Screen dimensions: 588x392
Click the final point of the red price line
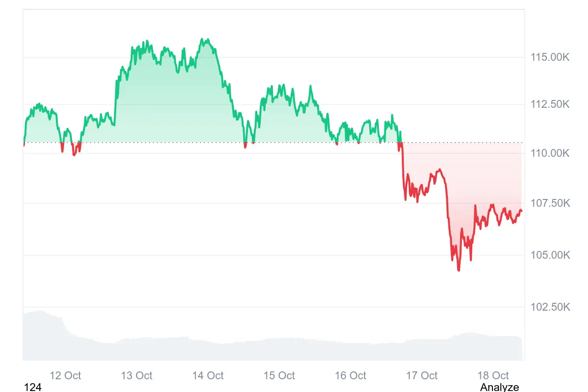521,211
